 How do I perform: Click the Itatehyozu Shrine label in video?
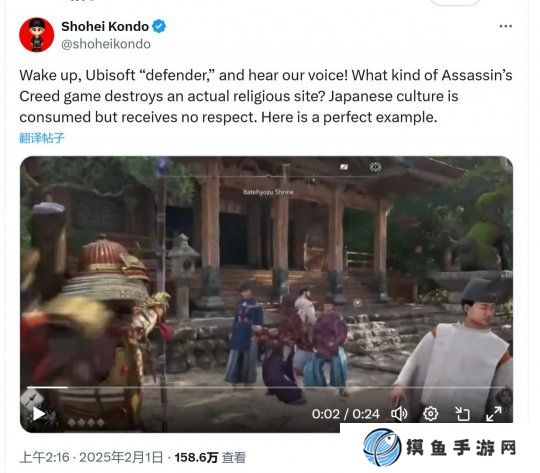pyautogui.click(x=268, y=192)
